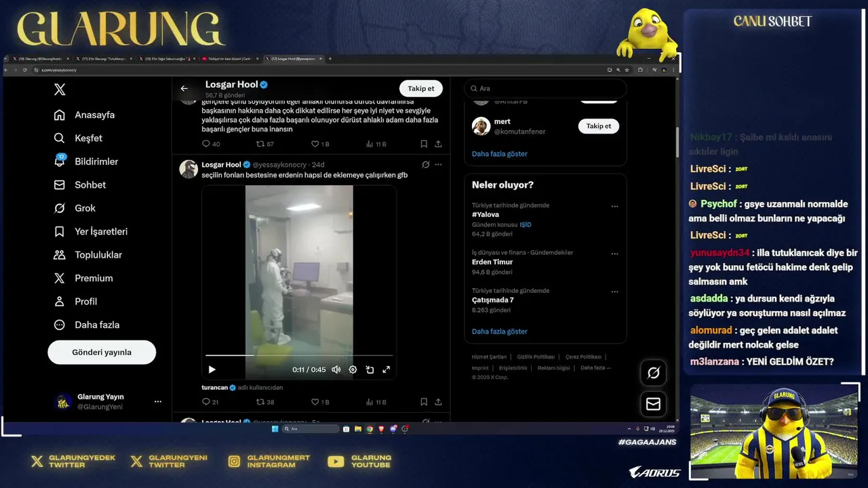This screenshot has height=488, width=868.
Task: Go to Anasayfa in sidebar
Action: click(84, 115)
